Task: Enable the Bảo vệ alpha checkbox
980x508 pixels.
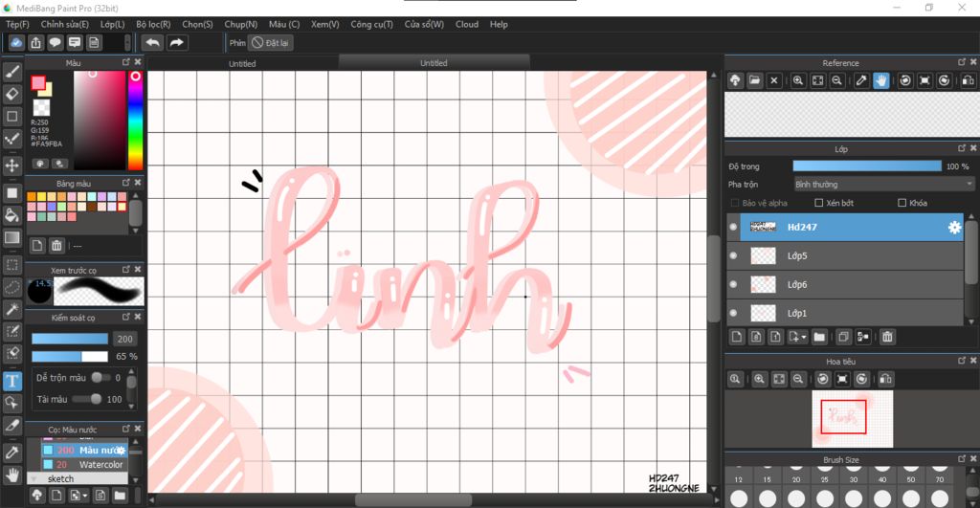Action: (734, 203)
